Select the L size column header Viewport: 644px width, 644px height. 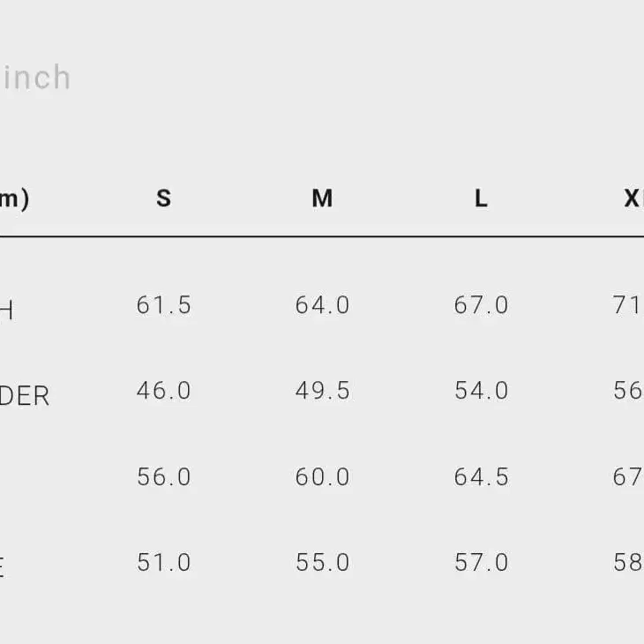[x=481, y=198]
